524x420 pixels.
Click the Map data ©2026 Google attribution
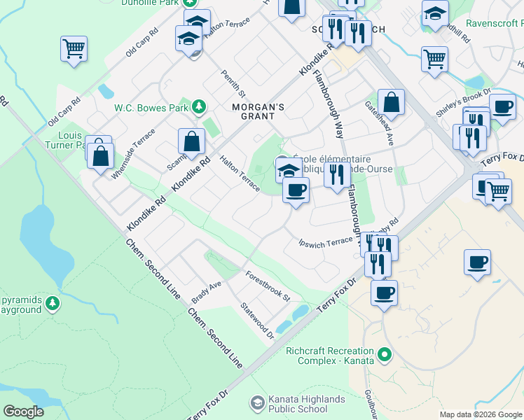(x=481, y=414)
